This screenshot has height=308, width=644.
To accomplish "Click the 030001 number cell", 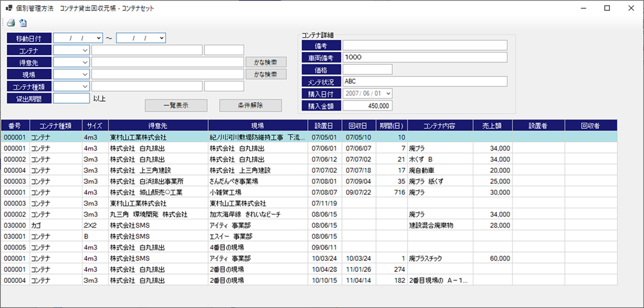I will point(14,236).
